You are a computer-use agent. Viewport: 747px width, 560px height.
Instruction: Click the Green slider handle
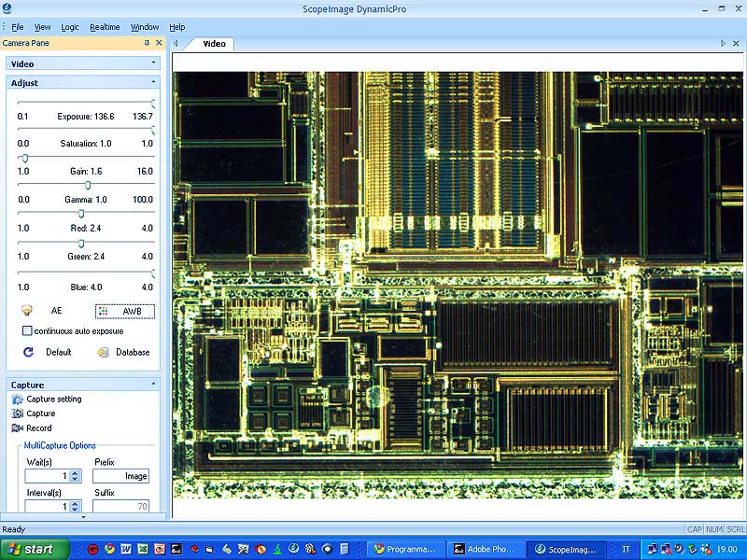click(81, 244)
